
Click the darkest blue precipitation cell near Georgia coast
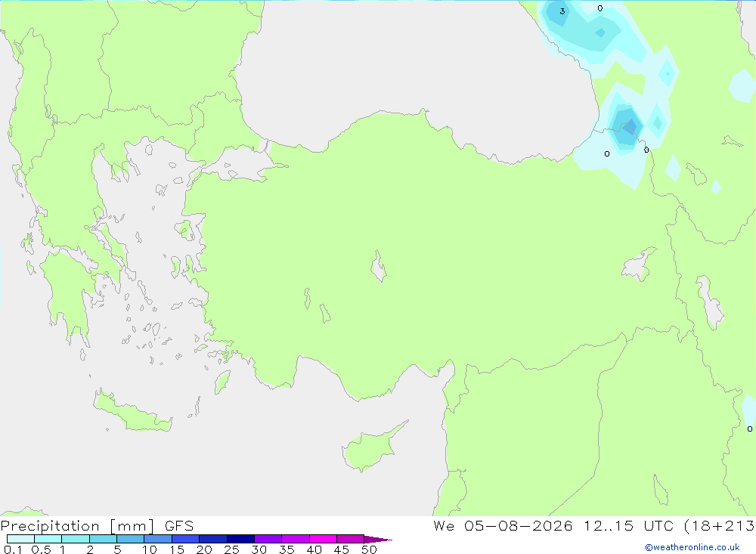click(629, 127)
